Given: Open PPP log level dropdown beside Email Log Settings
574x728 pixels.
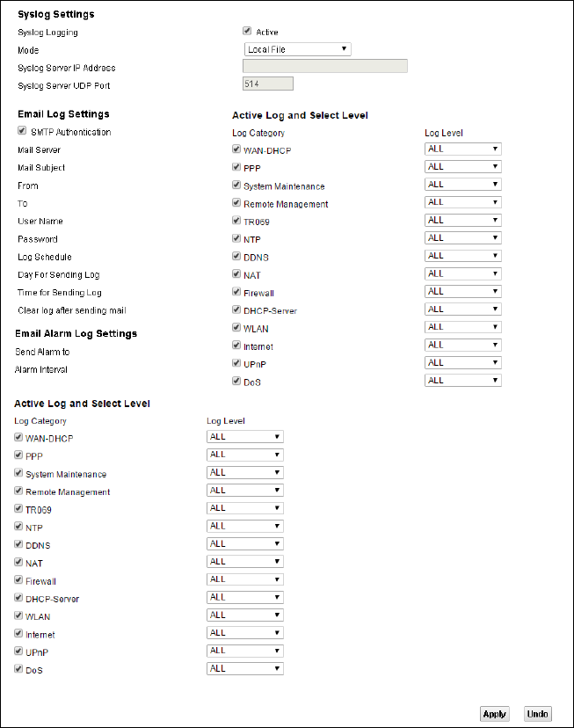Looking at the screenshot, I should click(462, 167).
